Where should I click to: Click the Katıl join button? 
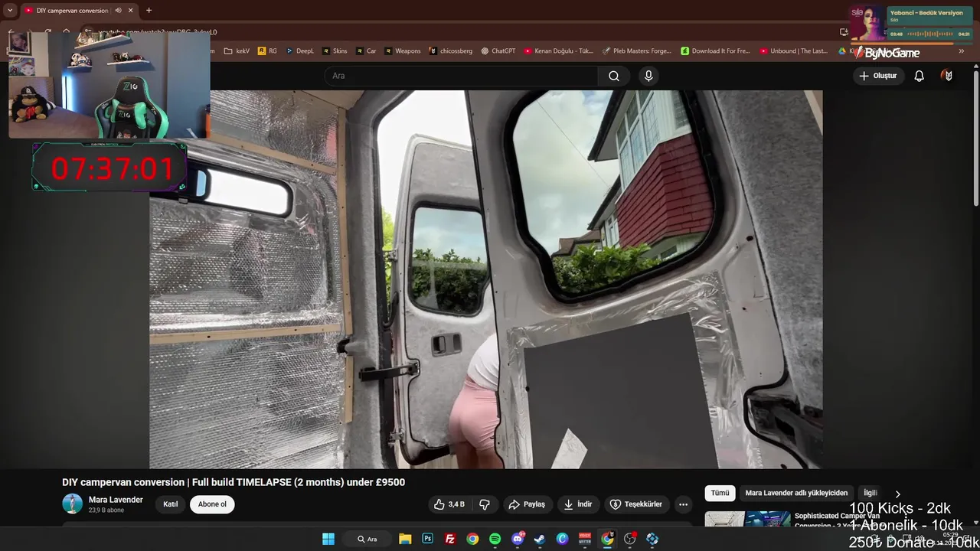pyautogui.click(x=171, y=504)
